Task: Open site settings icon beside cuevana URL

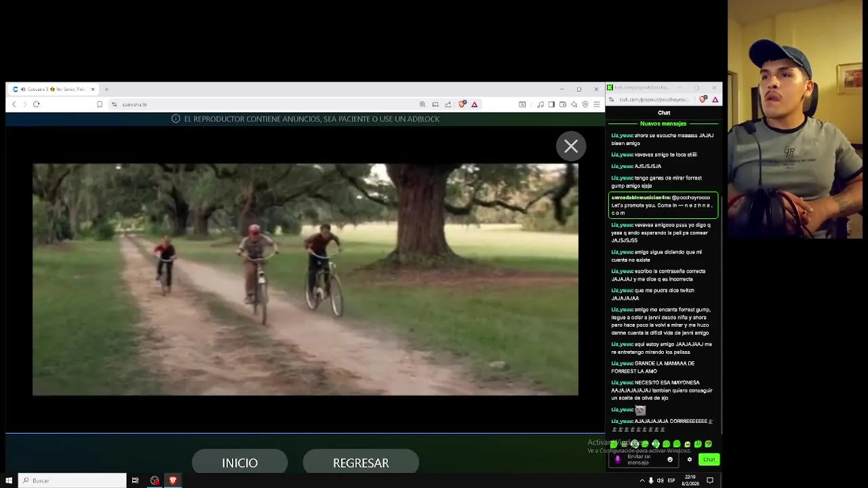Action: tap(115, 104)
